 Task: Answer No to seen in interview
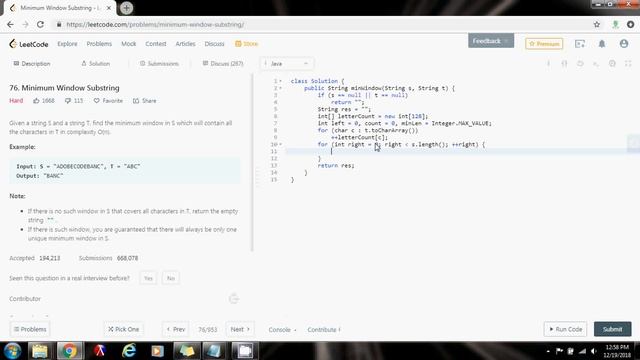point(171,278)
